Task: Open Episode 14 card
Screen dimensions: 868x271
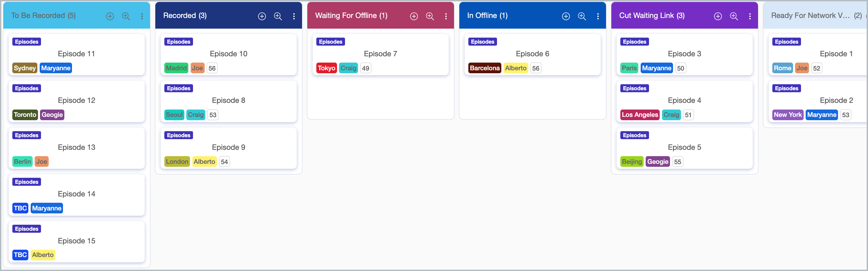Action: pos(76,194)
